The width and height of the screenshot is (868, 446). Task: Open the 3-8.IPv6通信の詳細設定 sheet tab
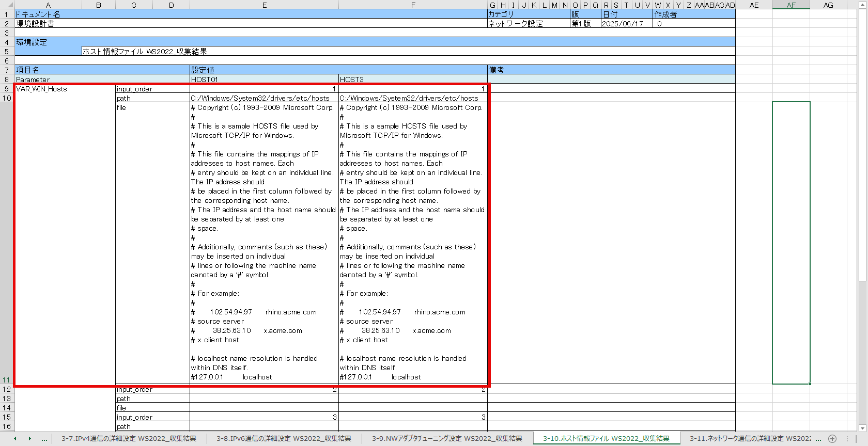click(284, 439)
